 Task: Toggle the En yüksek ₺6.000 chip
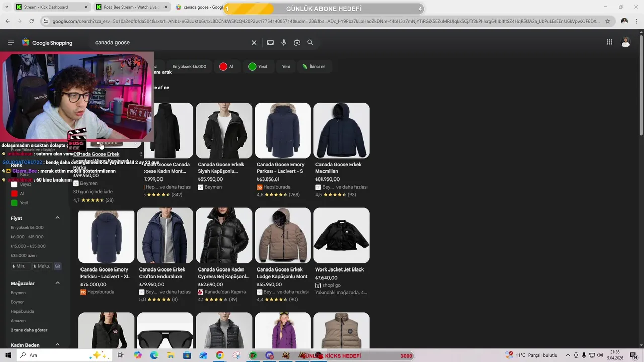click(189, 66)
